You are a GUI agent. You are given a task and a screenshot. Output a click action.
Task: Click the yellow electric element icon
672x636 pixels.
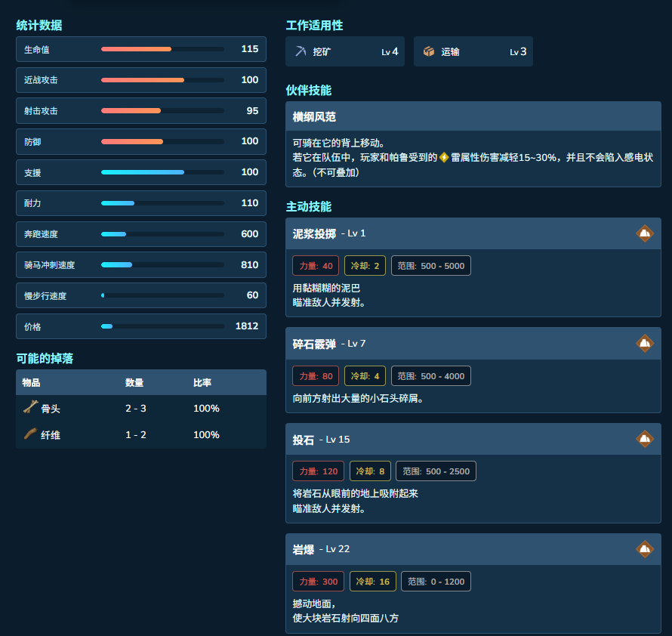(x=444, y=157)
